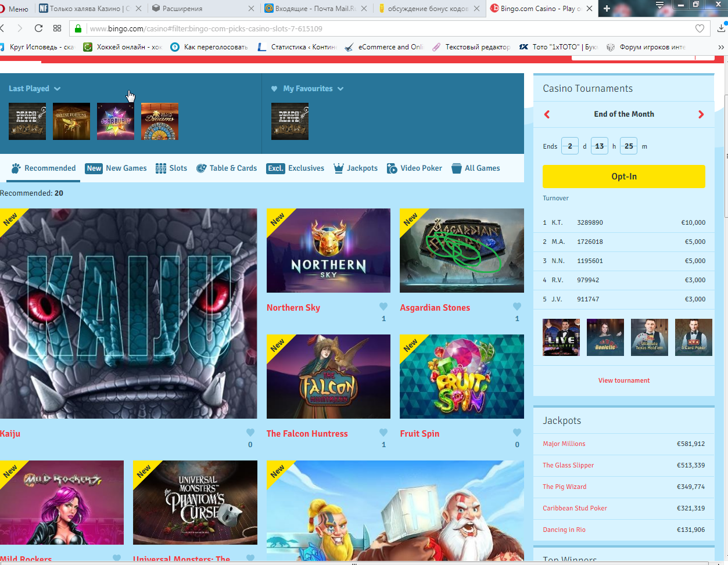Switch to the New Games tab
This screenshot has width=728, height=565.
pyautogui.click(x=116, y=168)
